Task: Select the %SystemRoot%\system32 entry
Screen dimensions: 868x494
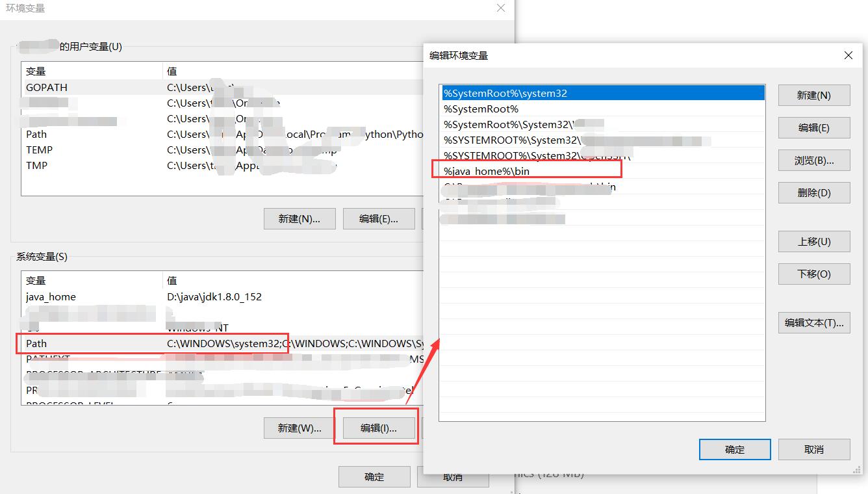Action: point(505,94)
